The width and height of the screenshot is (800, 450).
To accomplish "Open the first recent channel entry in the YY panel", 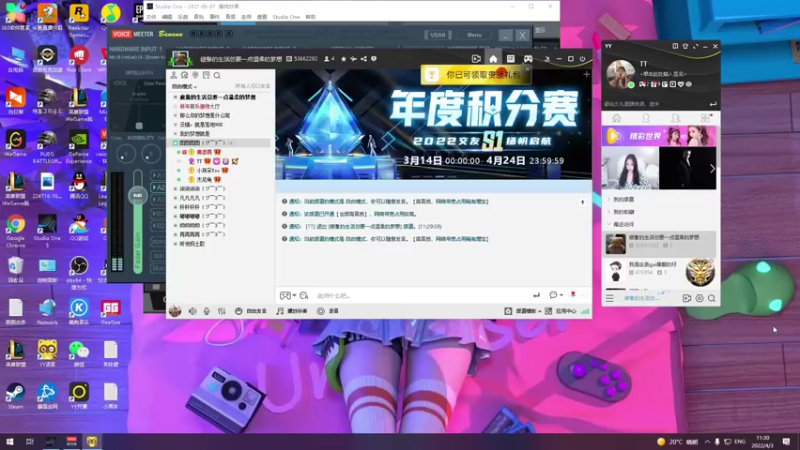I will point(660,244).
